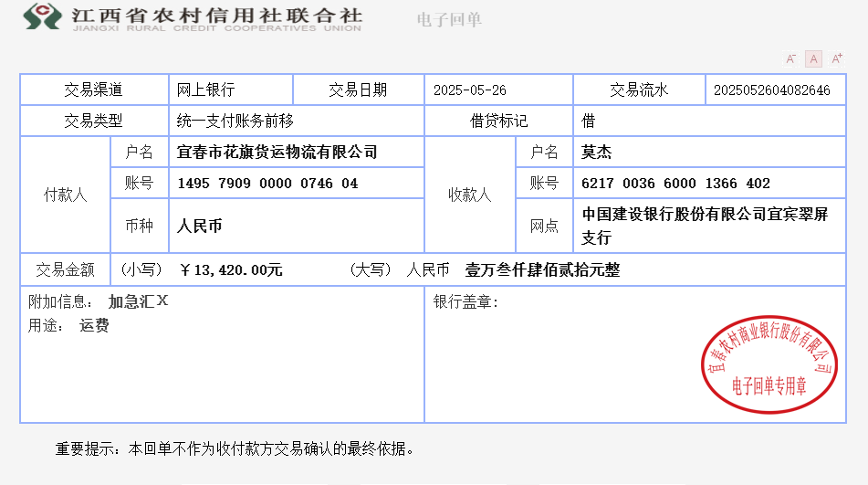The width and height of the screenshot is (868, 485).
Task: Click the 币种 label cell
Action: tap(140, 226)
